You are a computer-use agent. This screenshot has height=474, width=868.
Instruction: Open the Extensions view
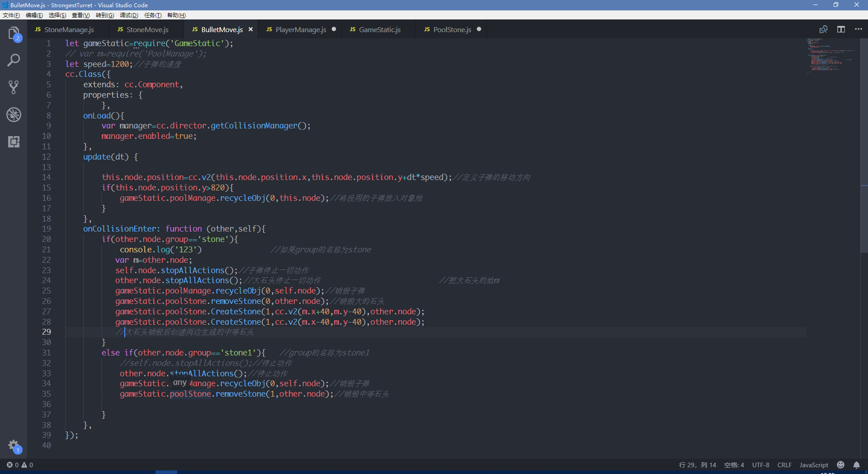(14, 142)
